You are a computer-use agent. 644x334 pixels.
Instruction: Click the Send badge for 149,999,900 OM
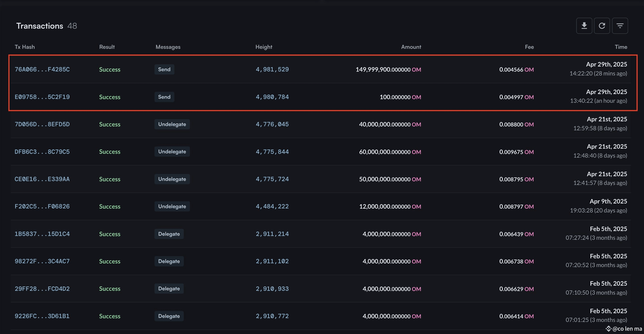pos(164,69)
